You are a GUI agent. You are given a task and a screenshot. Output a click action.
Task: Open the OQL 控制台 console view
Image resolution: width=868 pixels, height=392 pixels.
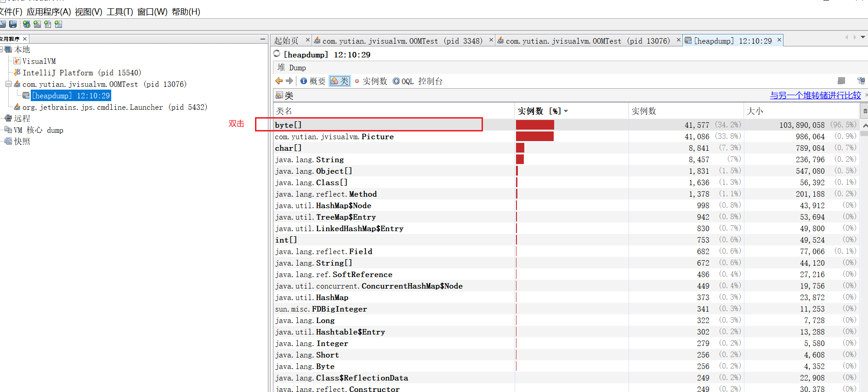point(417,81)
